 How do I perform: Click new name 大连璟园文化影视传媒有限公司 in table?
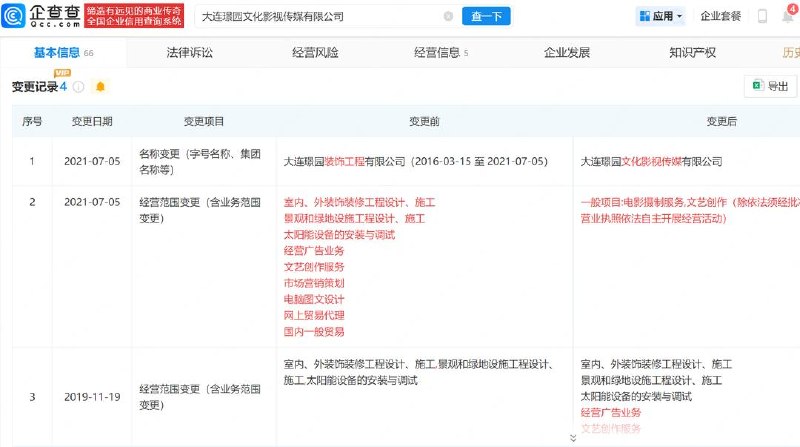tap(652, 162)
